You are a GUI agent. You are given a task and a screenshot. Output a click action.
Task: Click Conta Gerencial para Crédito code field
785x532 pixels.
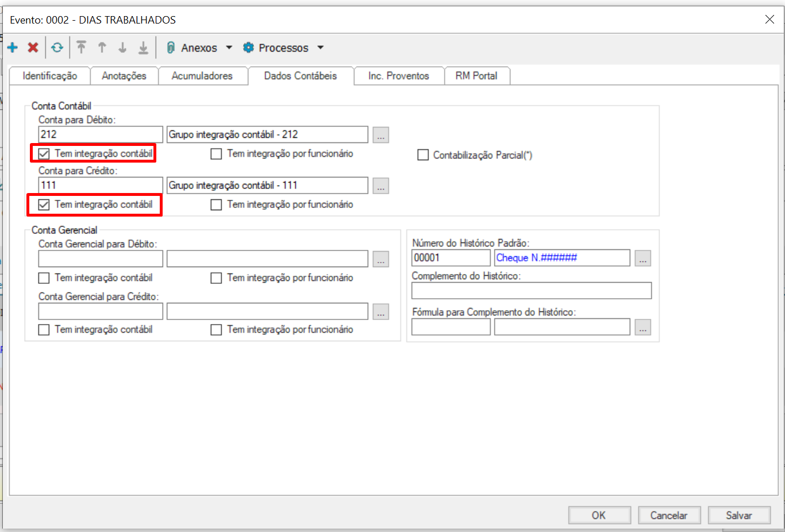101,311
